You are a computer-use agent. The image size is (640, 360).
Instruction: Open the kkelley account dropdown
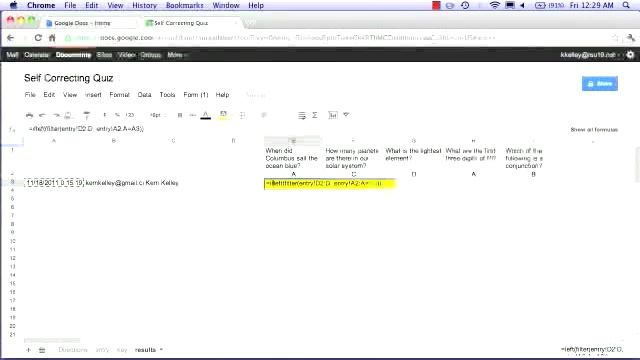(590, 55)
